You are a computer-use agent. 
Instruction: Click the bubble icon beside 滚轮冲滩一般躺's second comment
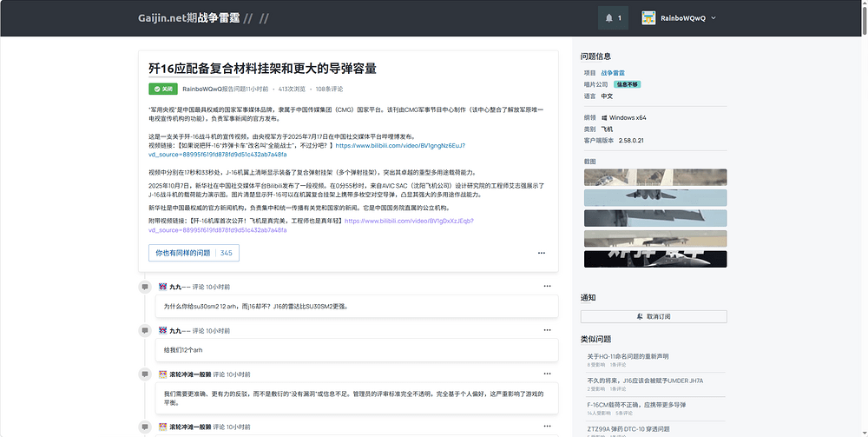[145, 427]
